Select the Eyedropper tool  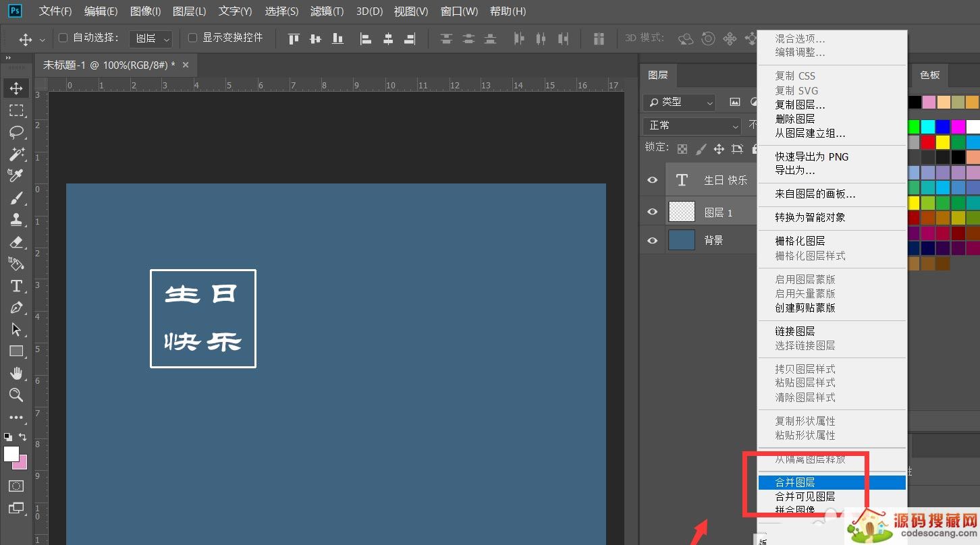pos(16,175)
